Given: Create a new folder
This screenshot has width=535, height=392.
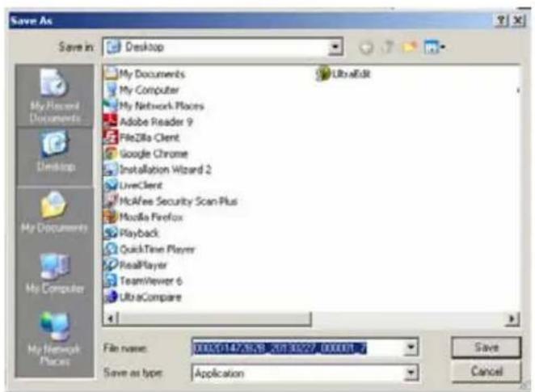Looking at the screenshot, I should 410,47.
